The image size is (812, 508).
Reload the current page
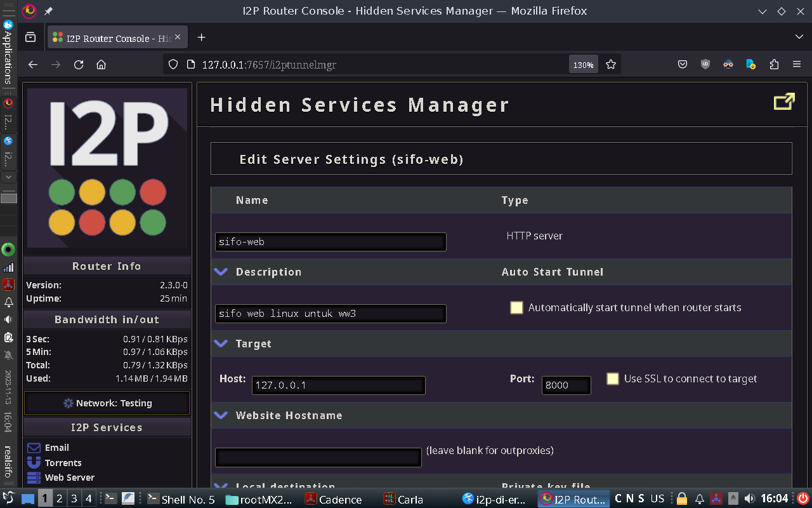pos(79,64)
